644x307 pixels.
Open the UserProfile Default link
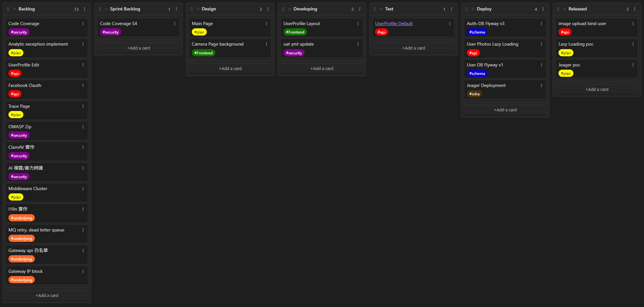point(394,23)
